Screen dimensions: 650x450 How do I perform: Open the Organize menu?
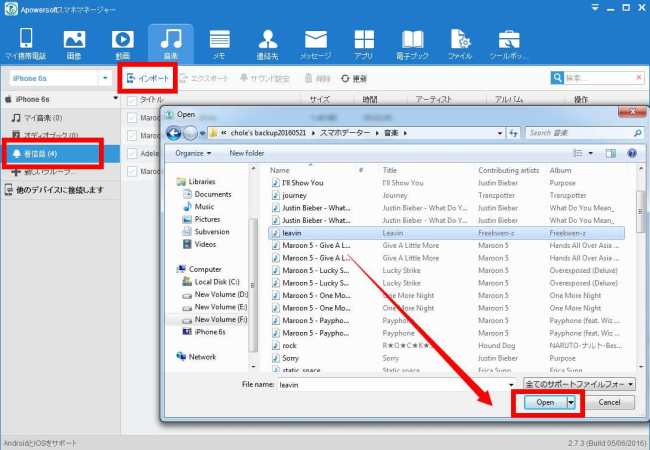(193, 153)
